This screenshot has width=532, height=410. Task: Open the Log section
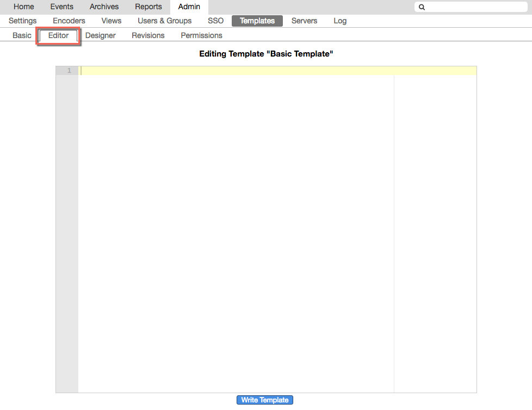[340, 21]
